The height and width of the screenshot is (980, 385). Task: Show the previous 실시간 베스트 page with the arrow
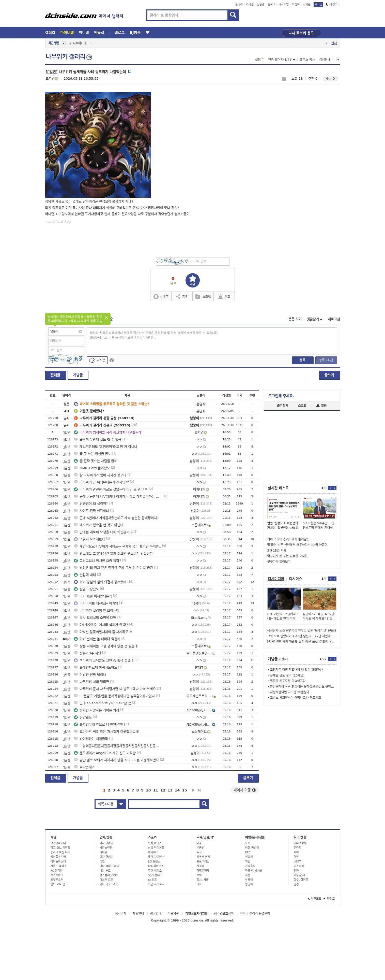(330, 488)
